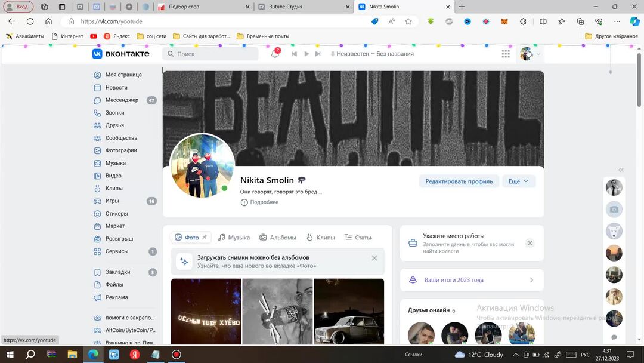Viewport: 644px width, 363px height.
Task: Open Моя страница in the VK sidebar
Action: (118, 75)
